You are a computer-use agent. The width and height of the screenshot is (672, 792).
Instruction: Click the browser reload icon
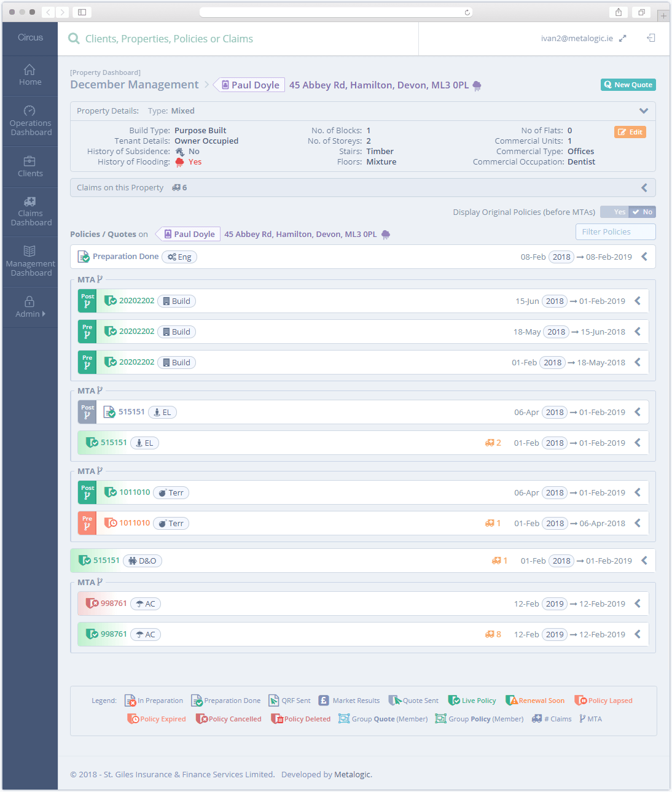tap(467, 12)
